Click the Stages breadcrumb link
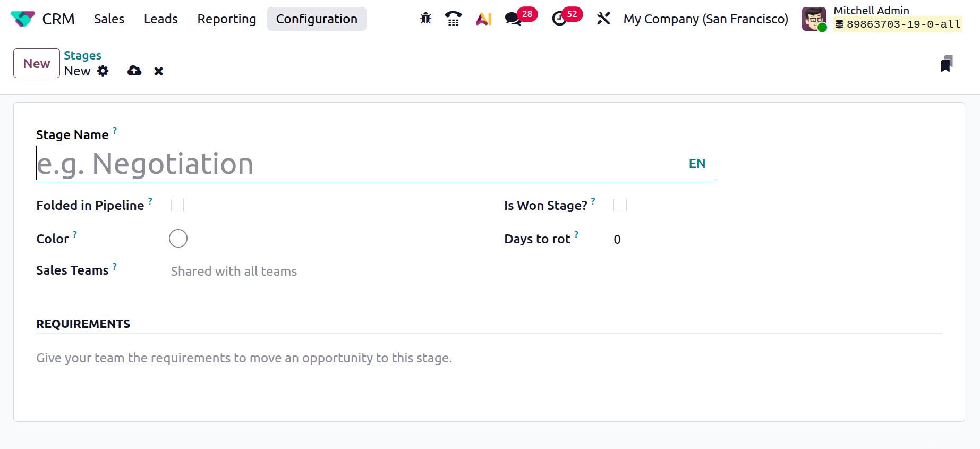The image size is (980, 449). tap(82, 55)
